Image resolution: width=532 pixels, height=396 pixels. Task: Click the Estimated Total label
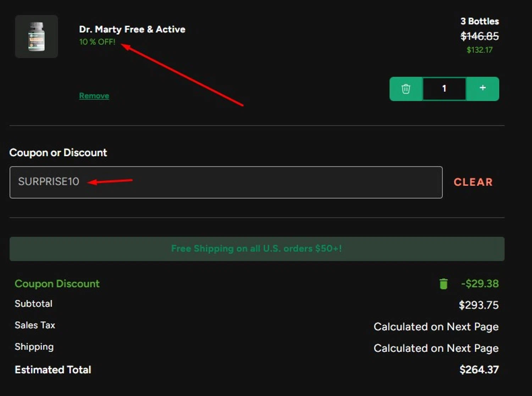[x=53, y=370]
